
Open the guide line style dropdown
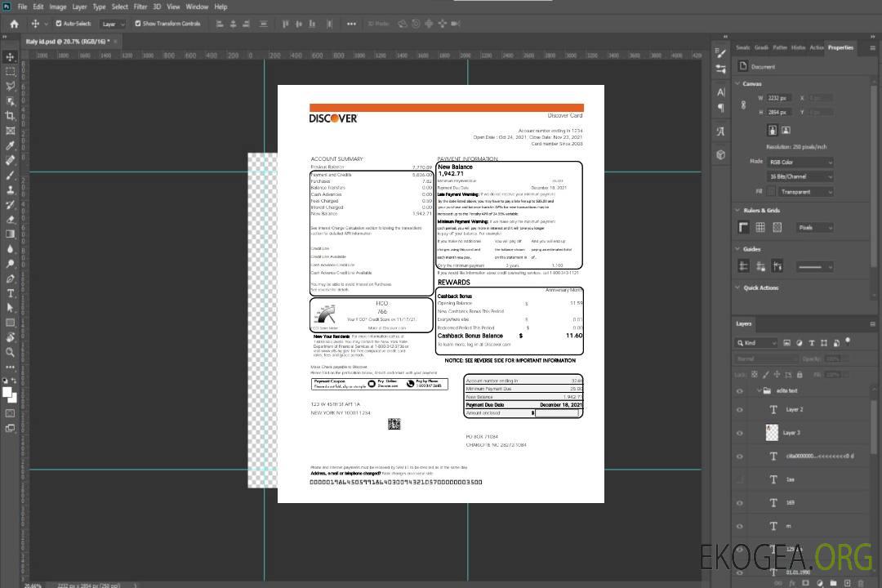[x=814, y=267]
